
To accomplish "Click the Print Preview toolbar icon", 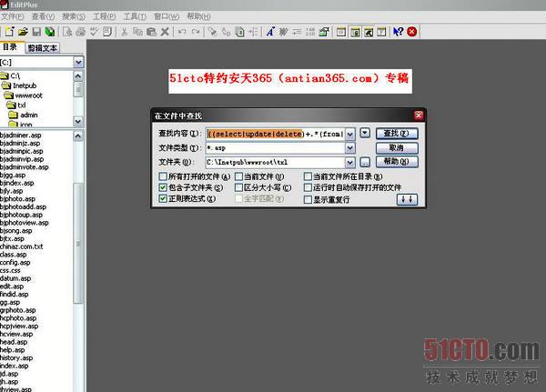I will [67, 32].
